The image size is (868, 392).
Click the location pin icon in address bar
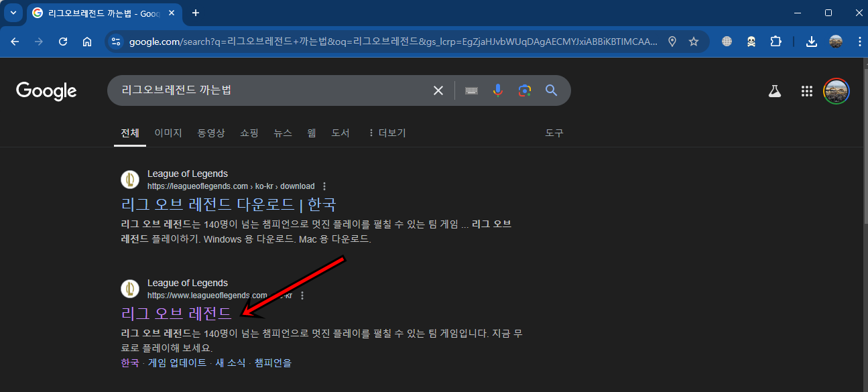click(x=672, y=42)
